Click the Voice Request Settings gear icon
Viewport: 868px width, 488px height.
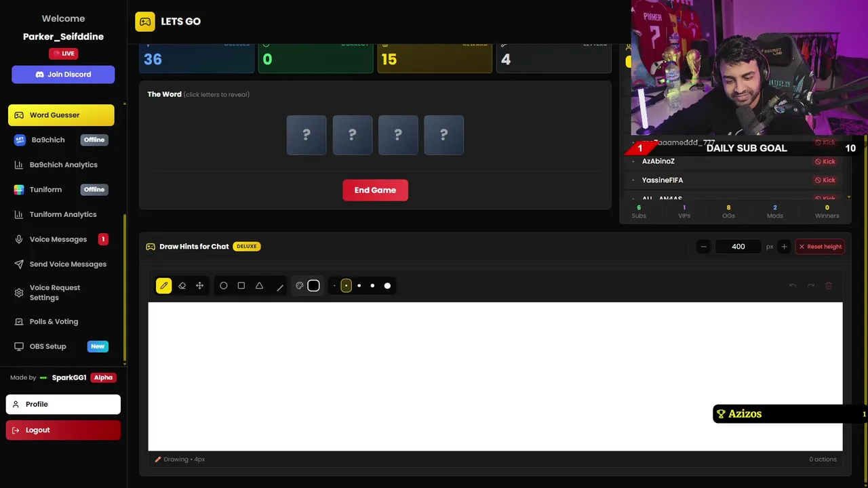pos(19,293)
